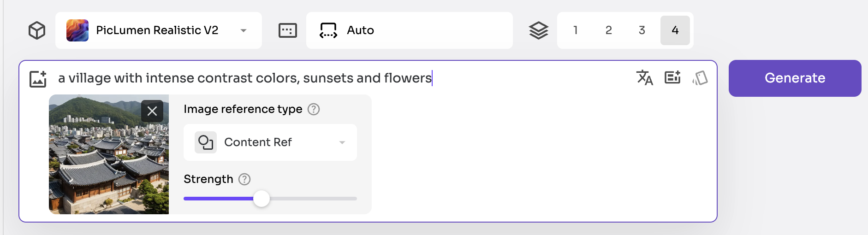Remove the reference image with X
This screenshot has height=235, width=868.
152,111
